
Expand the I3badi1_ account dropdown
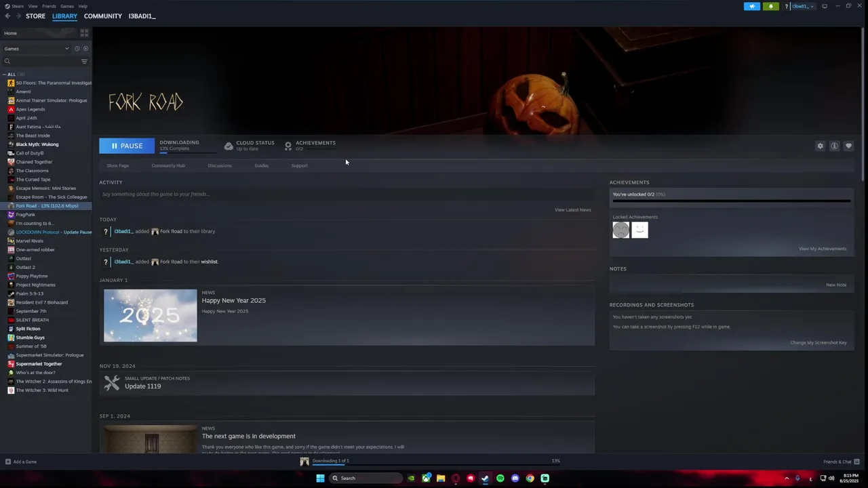(803, 6)
